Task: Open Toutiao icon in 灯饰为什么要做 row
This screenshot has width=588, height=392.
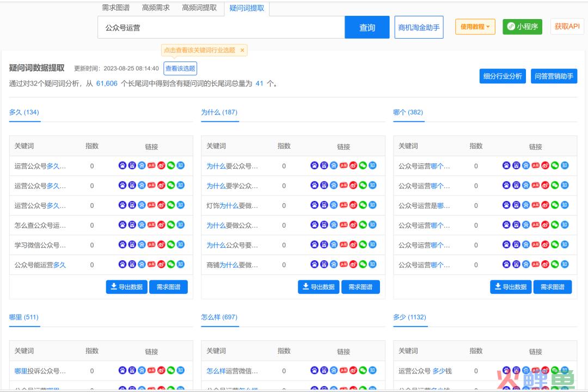Action: [x=344, y=205]
